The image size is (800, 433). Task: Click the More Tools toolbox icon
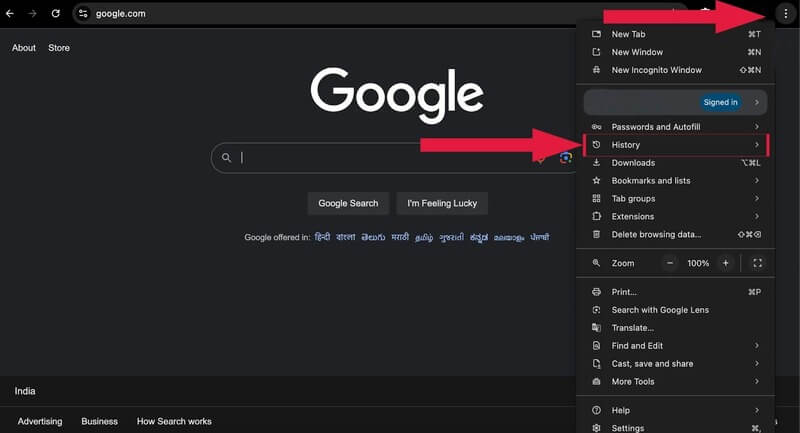[x=596, y=381]
